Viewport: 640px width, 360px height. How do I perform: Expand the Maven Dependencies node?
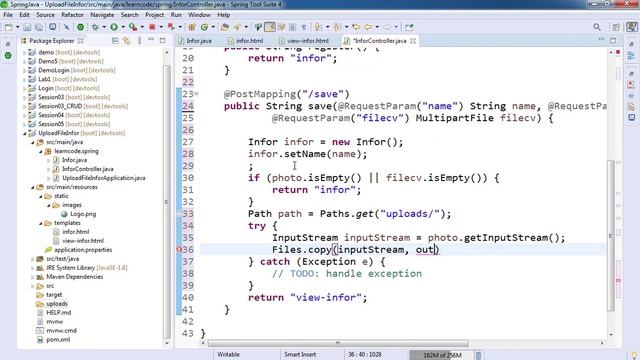point(33,277)
